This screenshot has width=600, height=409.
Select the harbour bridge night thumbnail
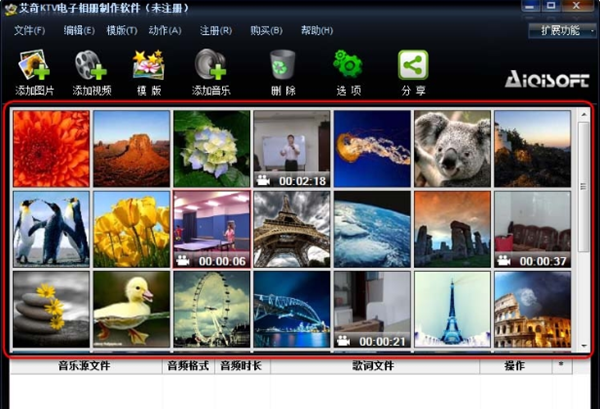tap(292, 310)
